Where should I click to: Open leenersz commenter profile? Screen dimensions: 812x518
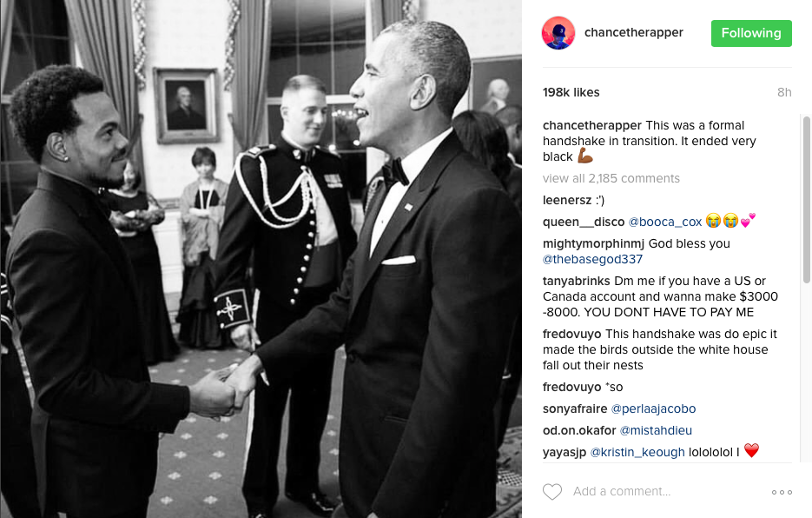[x=567, y=200]
